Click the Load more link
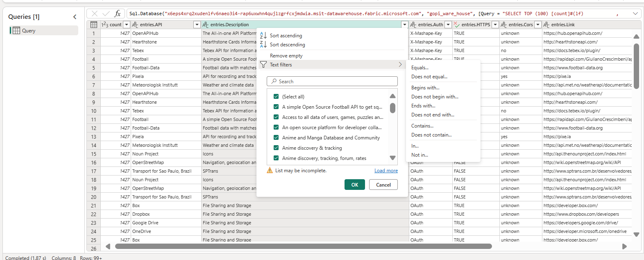 tap(386, 171)
